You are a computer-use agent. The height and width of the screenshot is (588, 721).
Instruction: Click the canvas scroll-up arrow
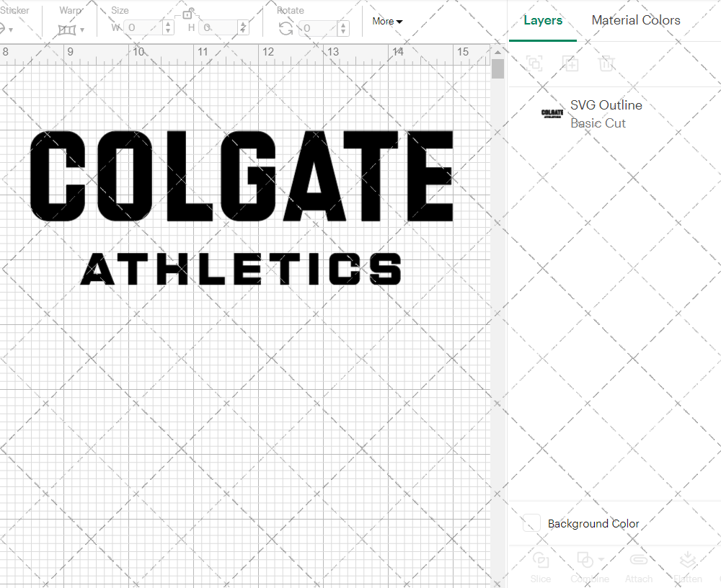(497, 52)
